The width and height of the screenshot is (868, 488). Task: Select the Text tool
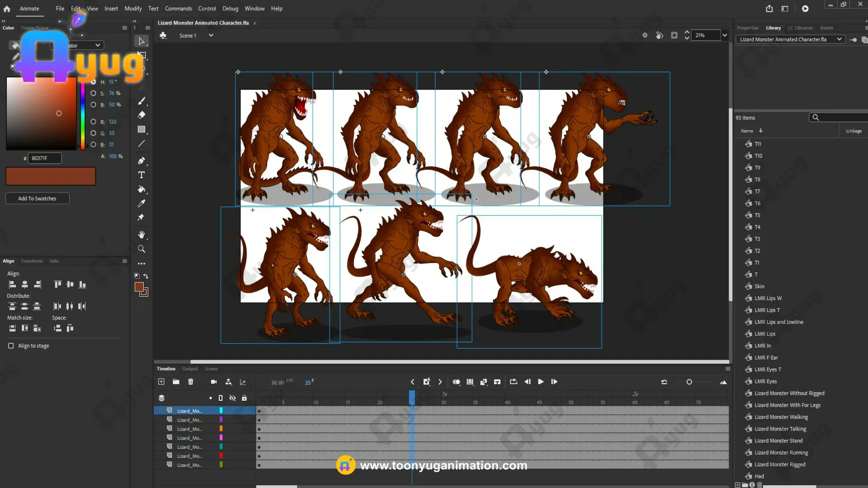tap(142, 175)
